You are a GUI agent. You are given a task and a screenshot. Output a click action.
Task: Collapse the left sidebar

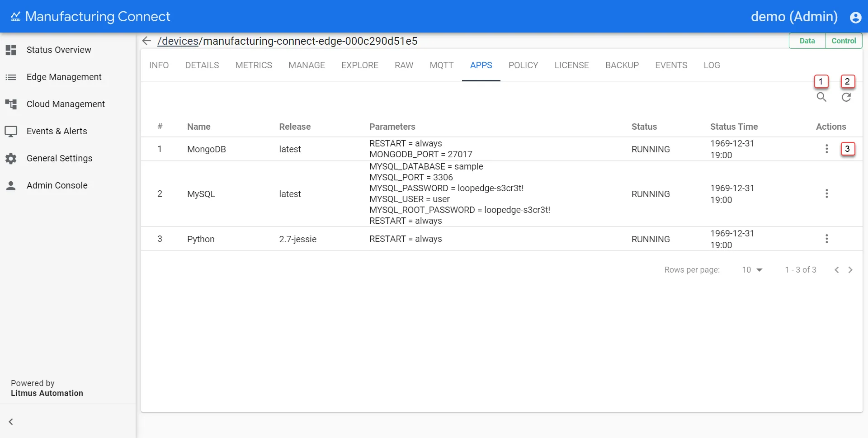point(11,422)
